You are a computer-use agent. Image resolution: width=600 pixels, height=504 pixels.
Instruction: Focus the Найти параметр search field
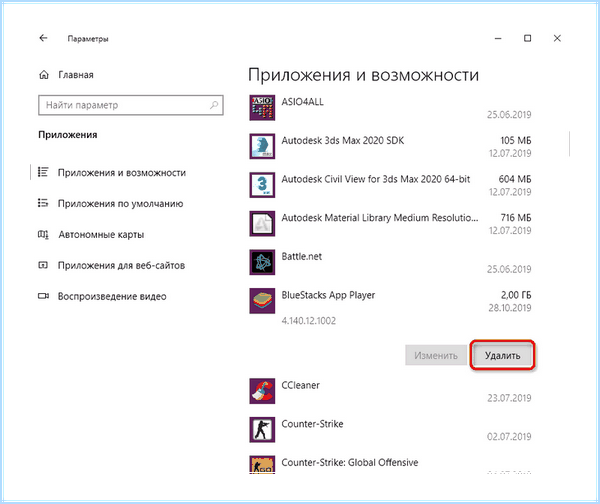click(x=131, y=105)
